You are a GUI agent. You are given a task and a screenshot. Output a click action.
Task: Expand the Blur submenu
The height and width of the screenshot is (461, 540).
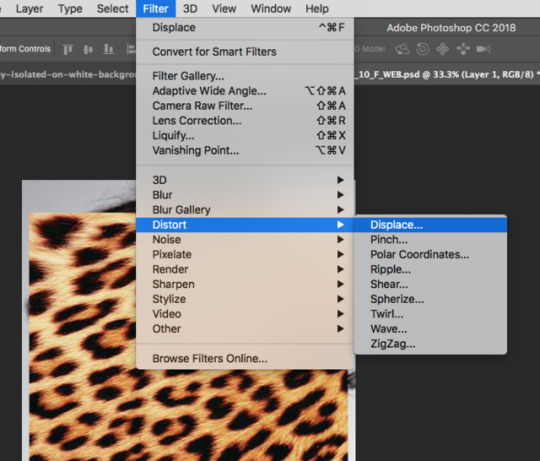(245, 195)
